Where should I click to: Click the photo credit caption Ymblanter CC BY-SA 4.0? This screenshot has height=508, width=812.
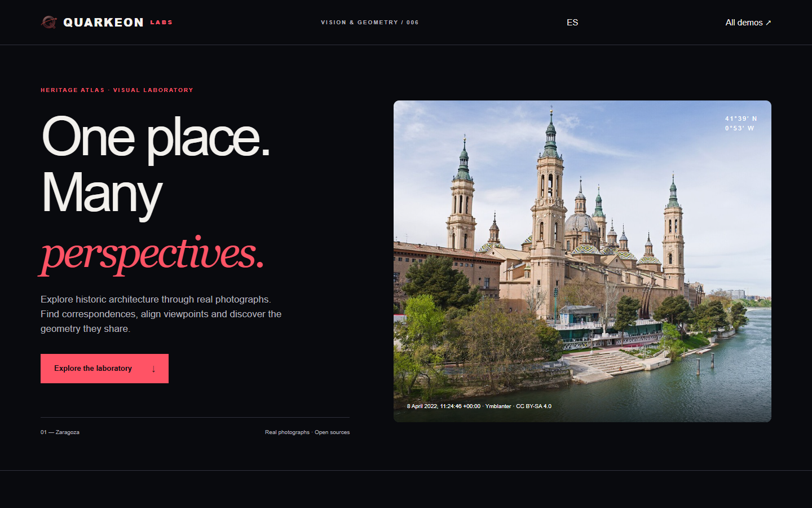click(479, 406)
